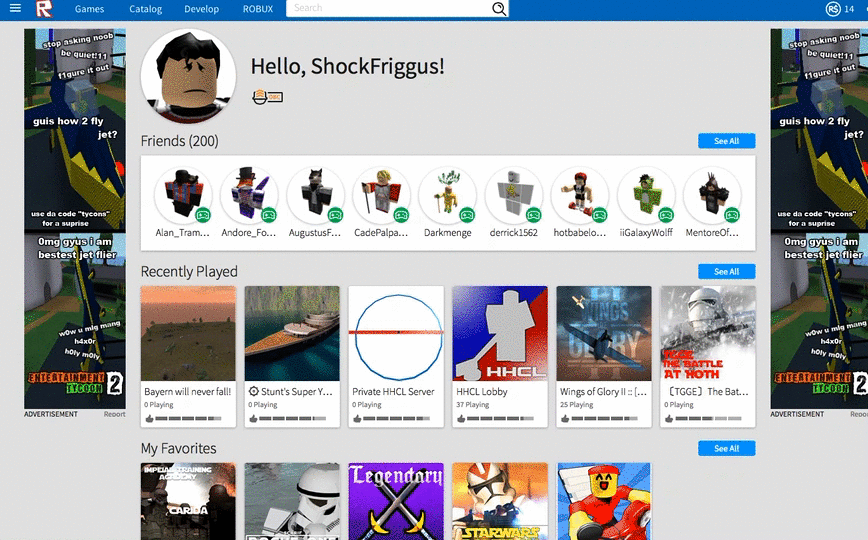This screenshot has width=868, height=540.
Task: Click '37 Playing' under HHCL Lobby
Action: pyautogui.click(x=473, y=405)
